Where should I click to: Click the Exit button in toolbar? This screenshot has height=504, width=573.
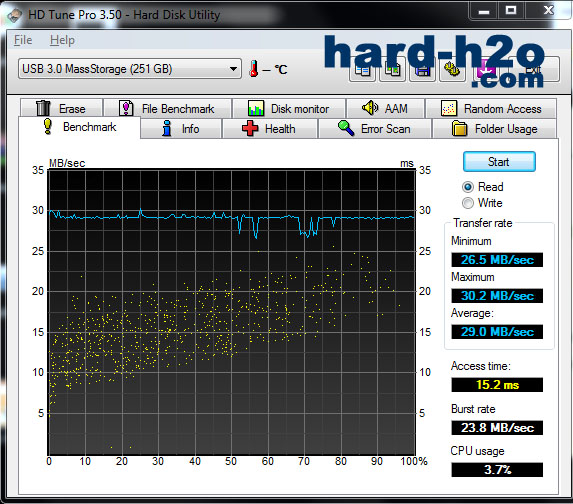click(533, 69)
